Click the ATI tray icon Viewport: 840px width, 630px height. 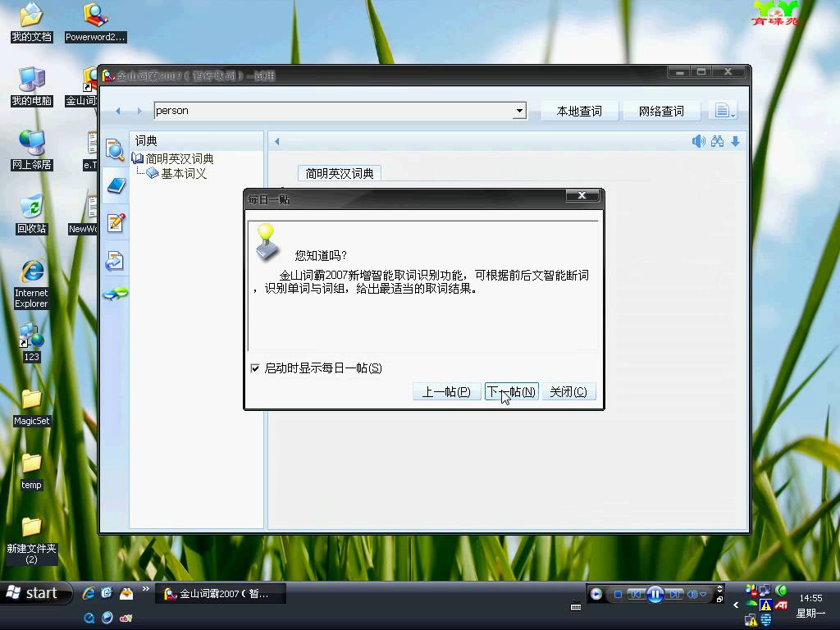pos(781,605)
